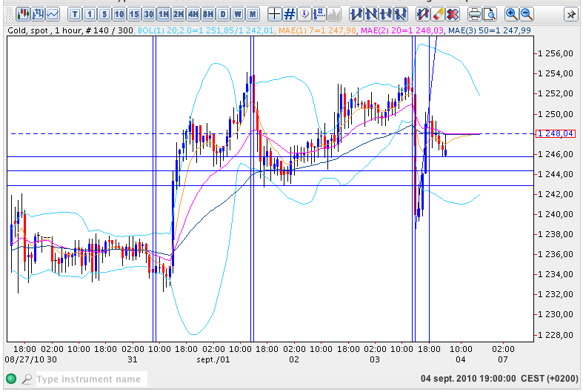This screenshot has width=583, height=392.
Task: Click the green connection status indicator
Action: point(10,379)
